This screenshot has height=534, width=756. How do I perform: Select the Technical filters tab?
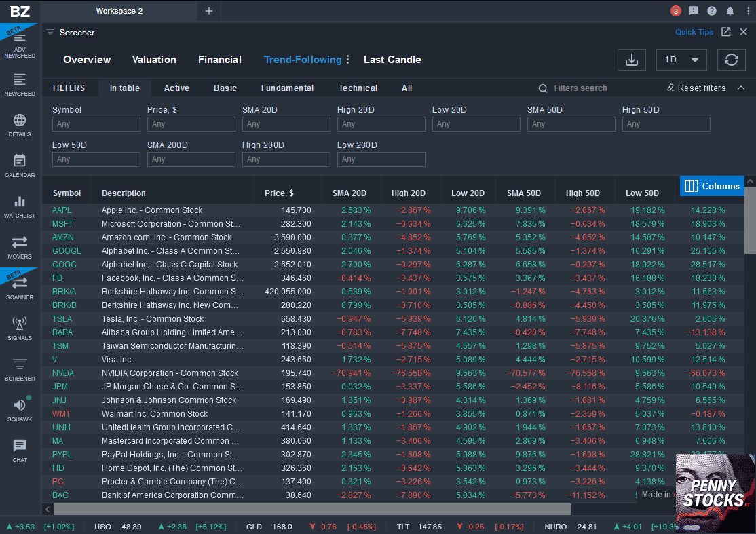[358, 88]
